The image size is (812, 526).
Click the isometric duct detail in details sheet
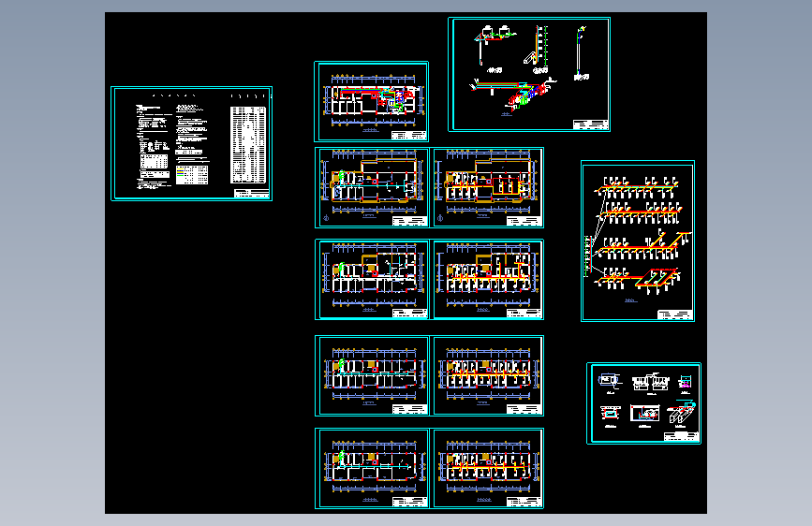[682, 413]
